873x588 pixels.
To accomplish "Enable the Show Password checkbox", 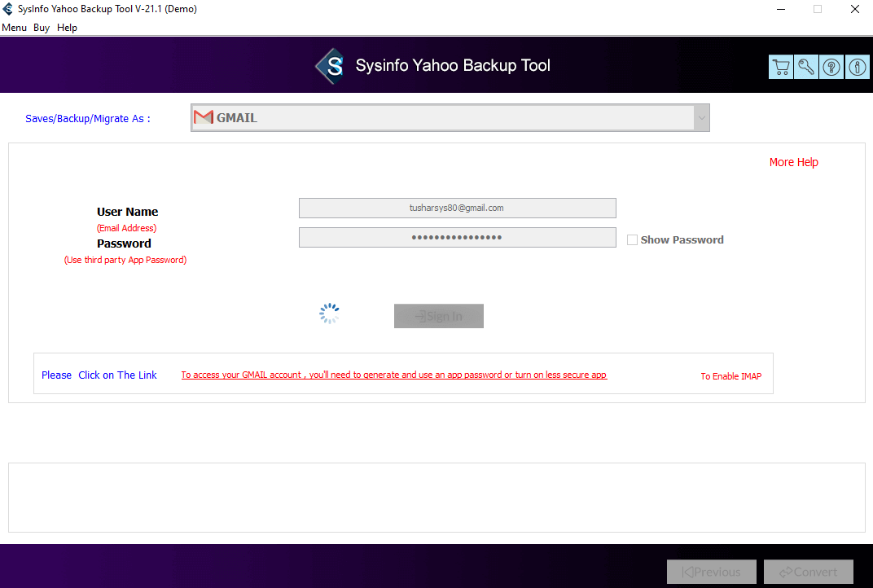I will tap(632, 240).
